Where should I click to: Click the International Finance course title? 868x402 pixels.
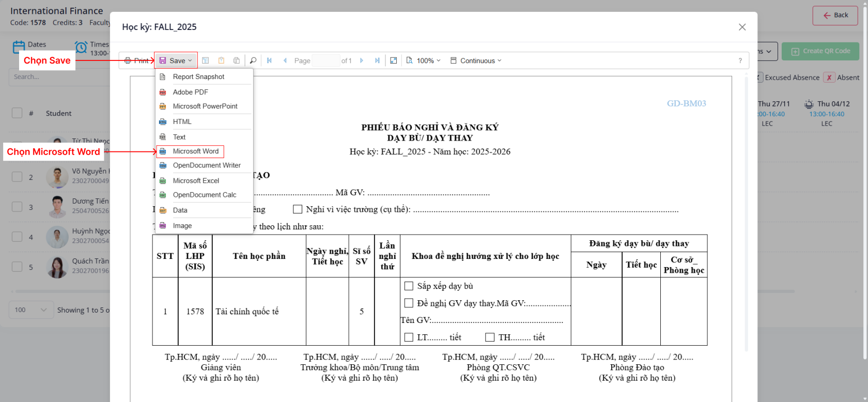(57, 11)
